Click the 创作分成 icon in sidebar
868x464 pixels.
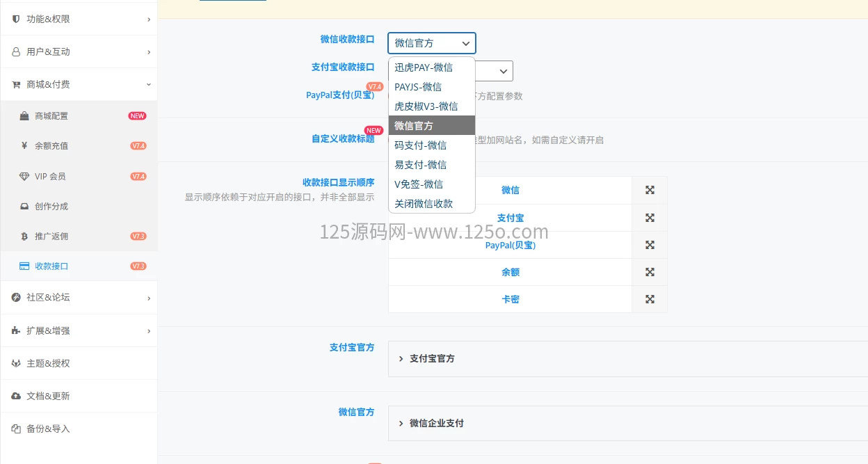[23, 206]
